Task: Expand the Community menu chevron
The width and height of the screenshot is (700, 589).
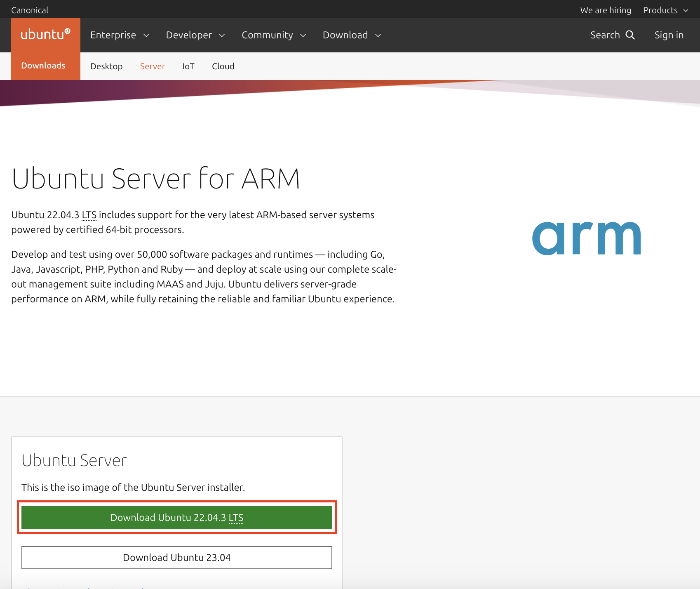Action: tap(303, 35)
